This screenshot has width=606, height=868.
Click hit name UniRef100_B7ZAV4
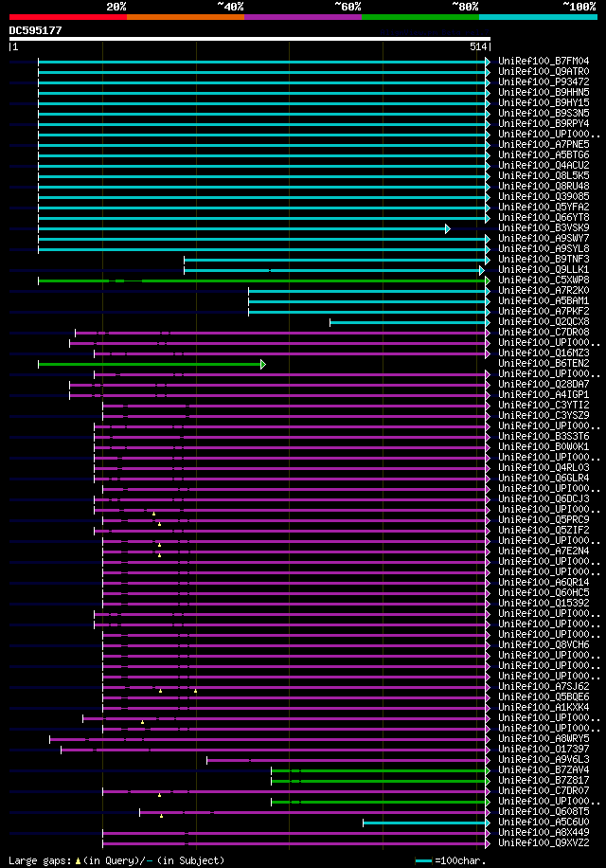[544, 770]
